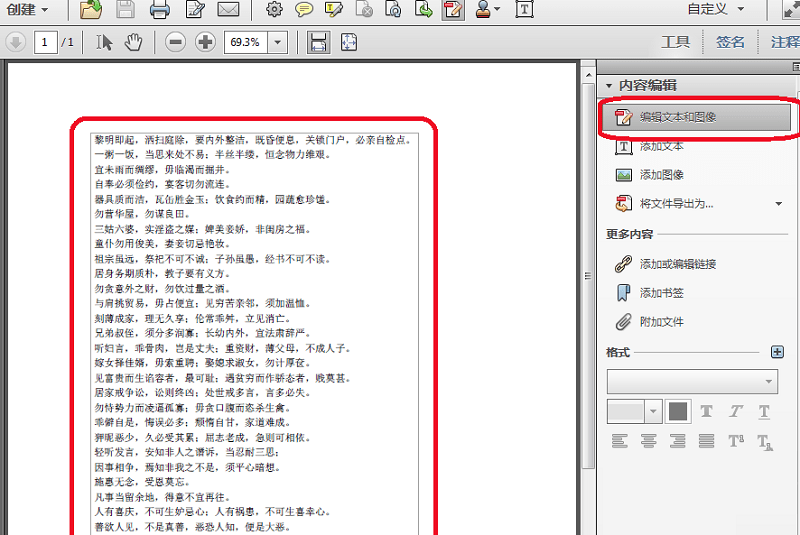This screenshot has width=800, height=535.
Task: Click 添加或编辑链接
Action: 678,264
